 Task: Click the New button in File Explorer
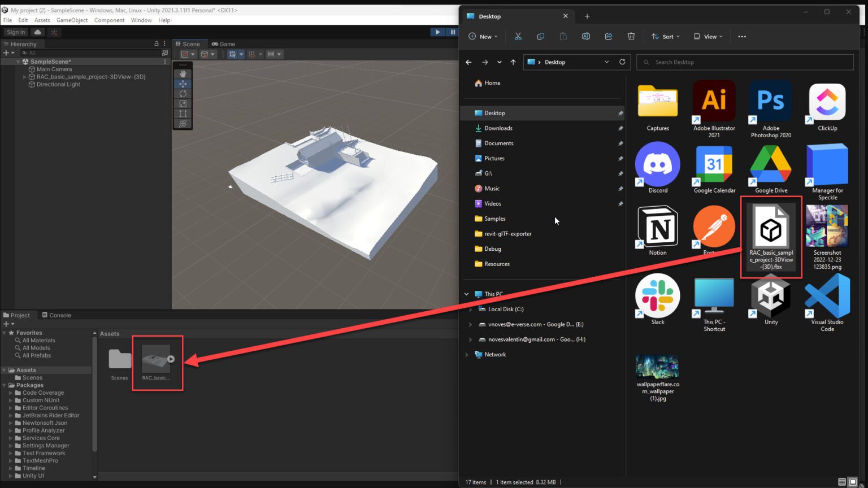tap(483, 36)
